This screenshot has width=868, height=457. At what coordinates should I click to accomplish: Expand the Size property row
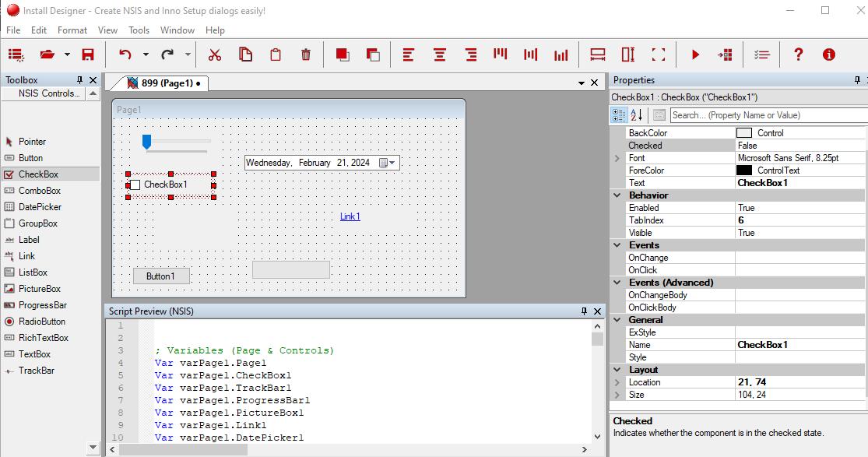click(617, 395)
